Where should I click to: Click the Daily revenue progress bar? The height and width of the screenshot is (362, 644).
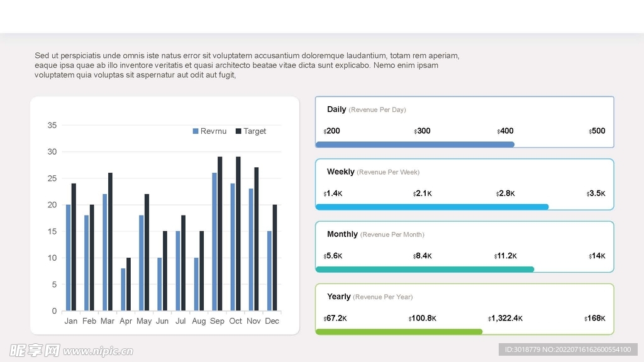pos(414,145)
